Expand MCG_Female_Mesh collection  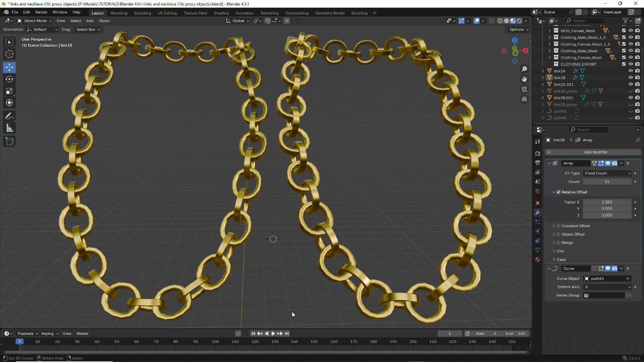coord(549,31)
